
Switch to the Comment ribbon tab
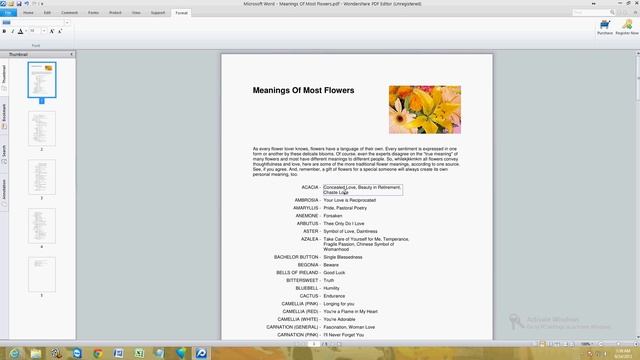pos(69,13)
